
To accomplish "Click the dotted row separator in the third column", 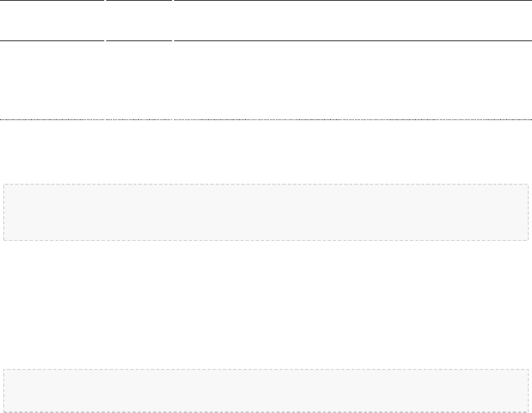I will point(353,119).
